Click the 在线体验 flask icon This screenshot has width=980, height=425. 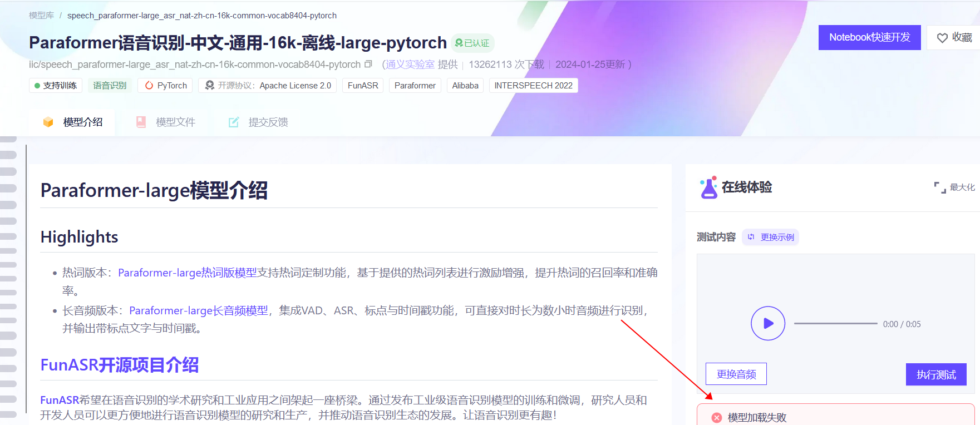(x=708, y=187)
